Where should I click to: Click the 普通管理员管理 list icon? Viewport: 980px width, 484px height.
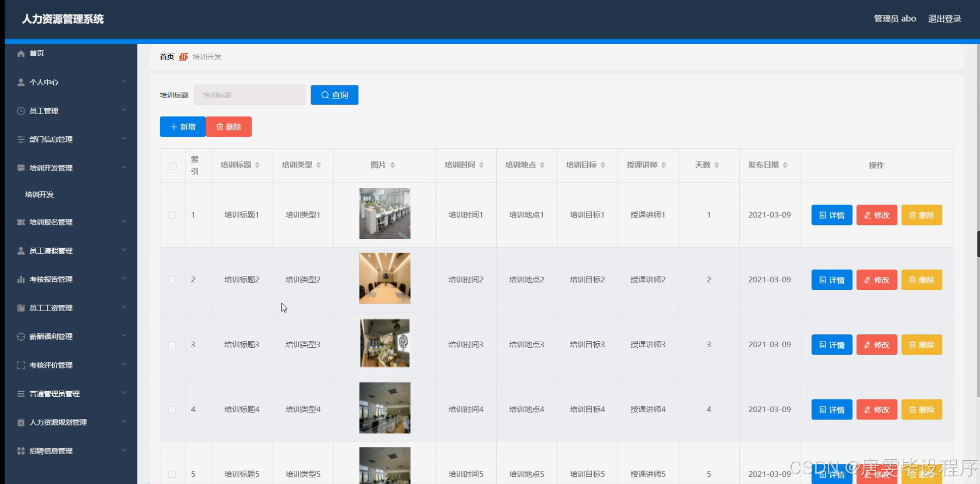pos(21,394)
